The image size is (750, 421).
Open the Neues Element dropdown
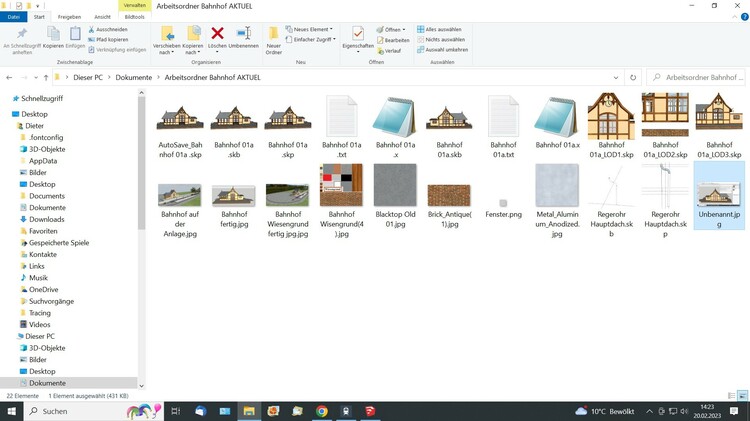(311, 30)
